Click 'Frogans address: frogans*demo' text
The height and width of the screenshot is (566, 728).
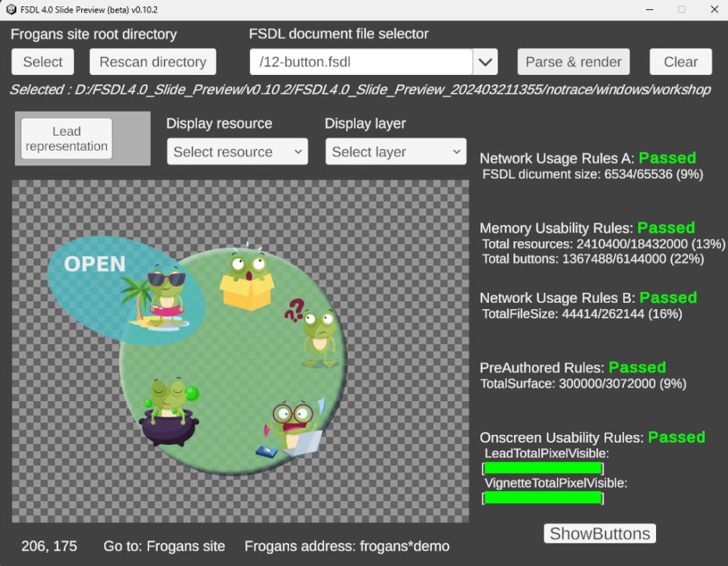pyautogui.click(x=347, y=546)
